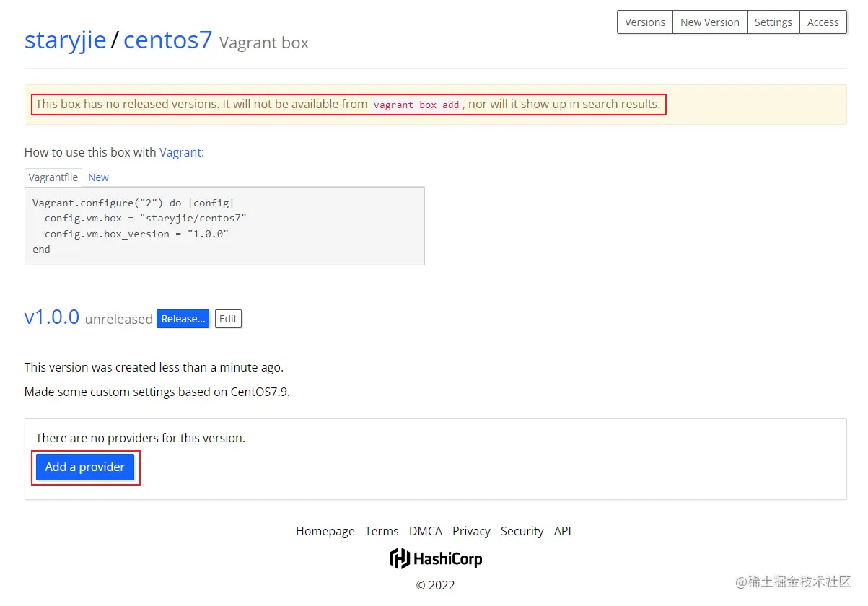
Task: Open the Terms footer link
Action: tap(382, 531)
